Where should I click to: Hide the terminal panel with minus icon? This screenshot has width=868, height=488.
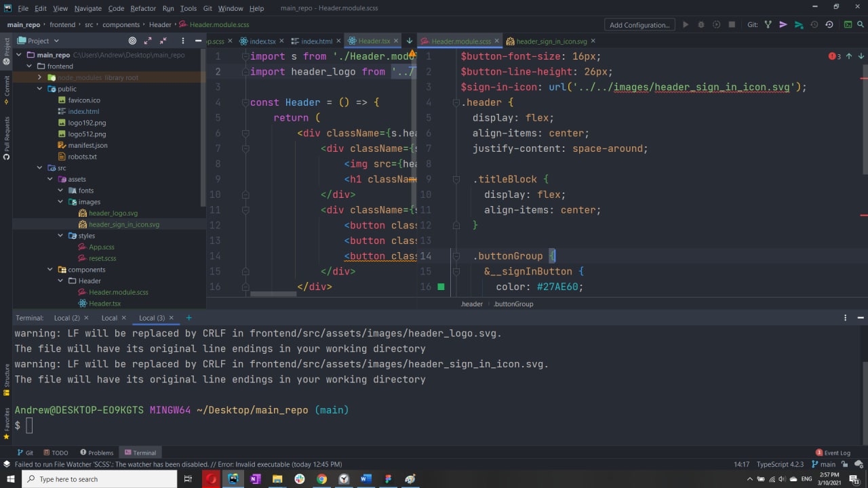click(x=861, y=318)
